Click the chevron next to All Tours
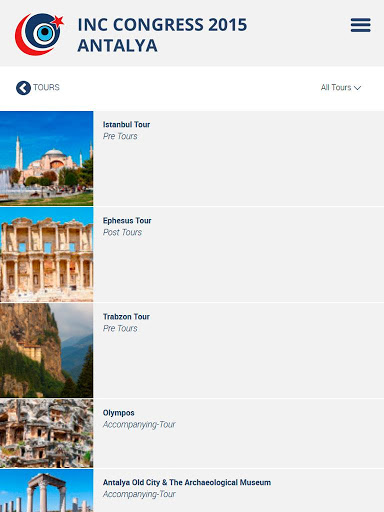Screen dimensions: 384x512 (x=357, y=88)
